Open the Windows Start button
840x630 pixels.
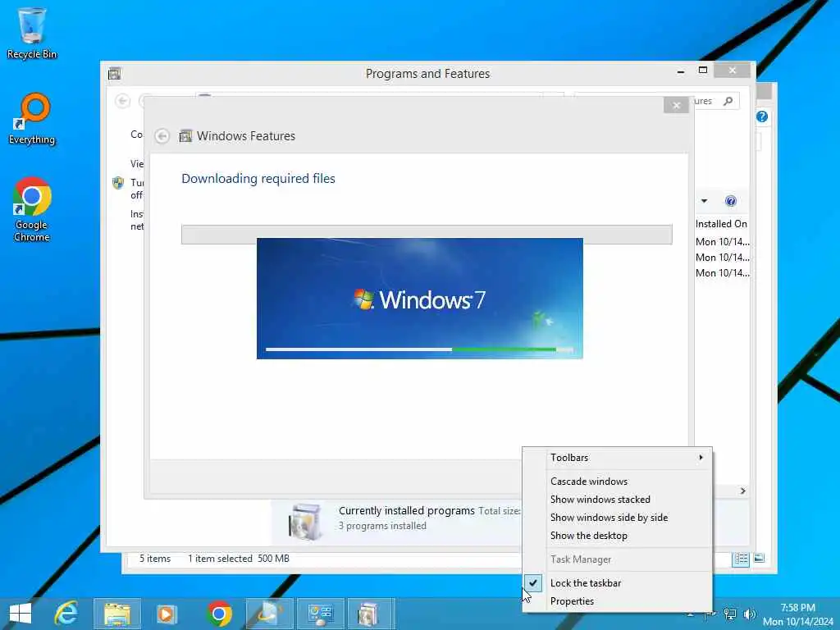tap(21, 614)
